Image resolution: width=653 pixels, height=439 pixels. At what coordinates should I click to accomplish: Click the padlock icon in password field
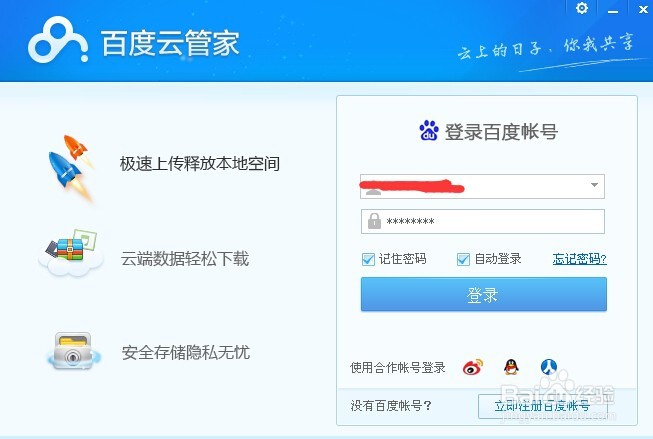tap(374, 221)
